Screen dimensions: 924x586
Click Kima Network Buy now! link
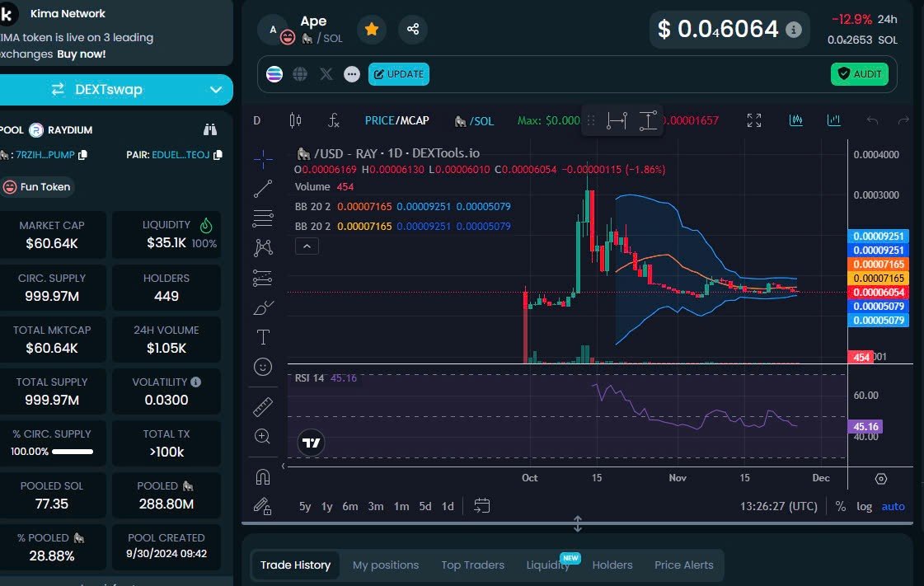[82, 54]
